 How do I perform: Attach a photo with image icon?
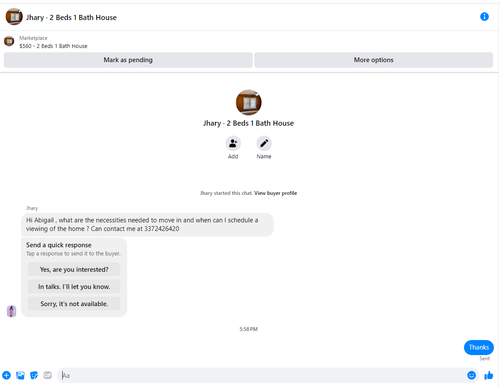20,375
